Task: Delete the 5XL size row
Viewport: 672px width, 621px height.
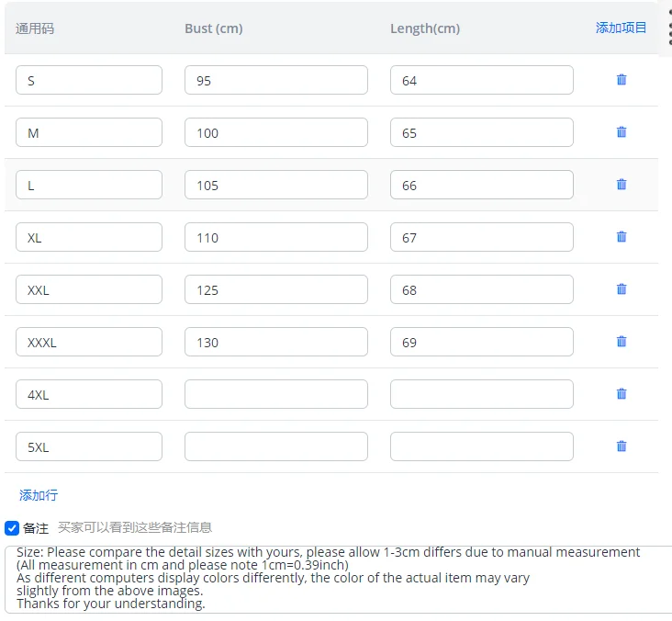Action: (622, 446)
